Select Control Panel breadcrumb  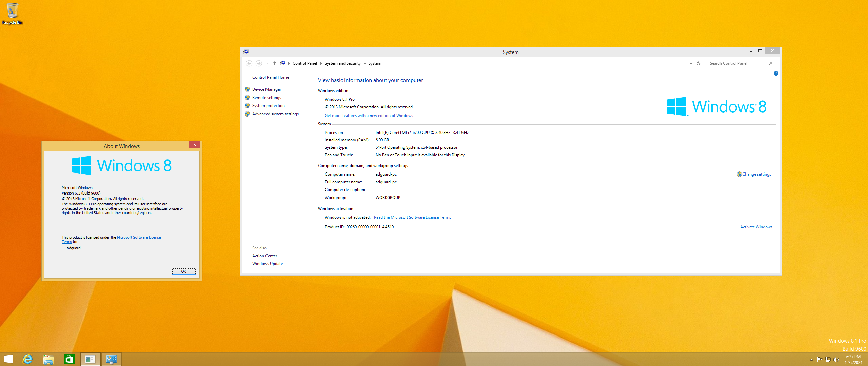point(304,63)
